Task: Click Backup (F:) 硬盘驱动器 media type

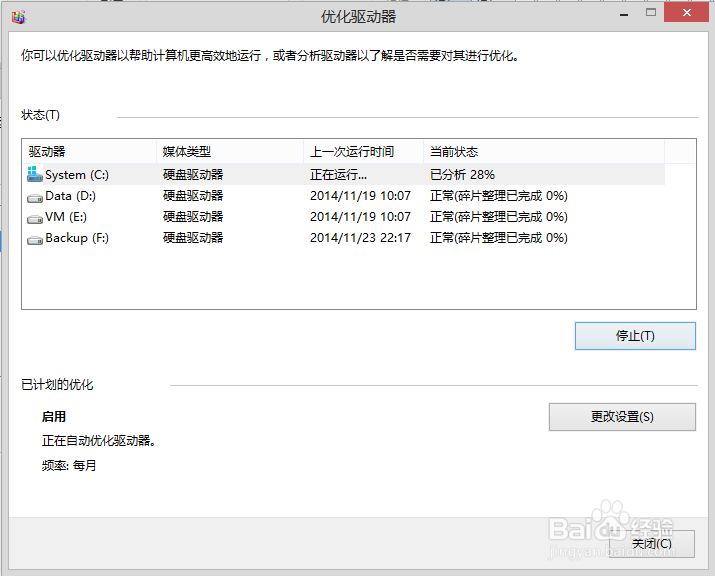Action: [x=193, y=238]
